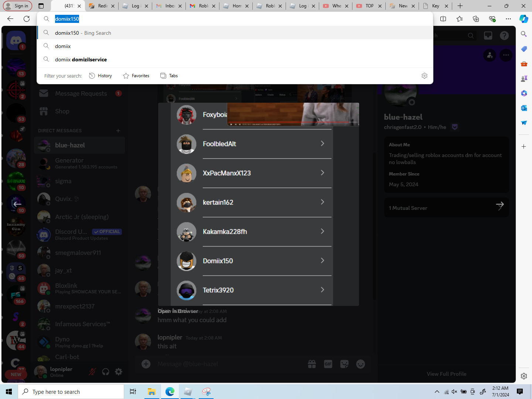Select 'domiix150 - Bing Search' suggestion
Image resolution: width=532 pixels, height=399 pixels.
click(235, 33)
